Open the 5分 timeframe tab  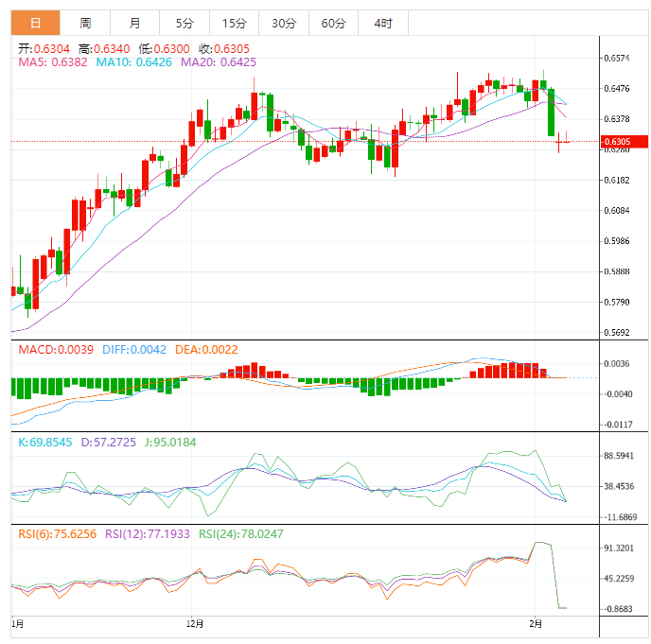(185, 24)
